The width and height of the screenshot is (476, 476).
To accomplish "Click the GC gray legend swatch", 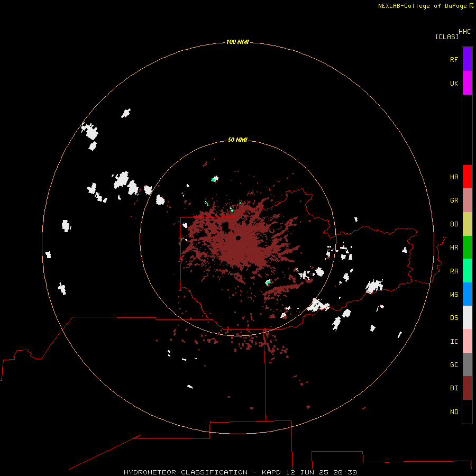I will pyautogui.click(x=467, y=364).
